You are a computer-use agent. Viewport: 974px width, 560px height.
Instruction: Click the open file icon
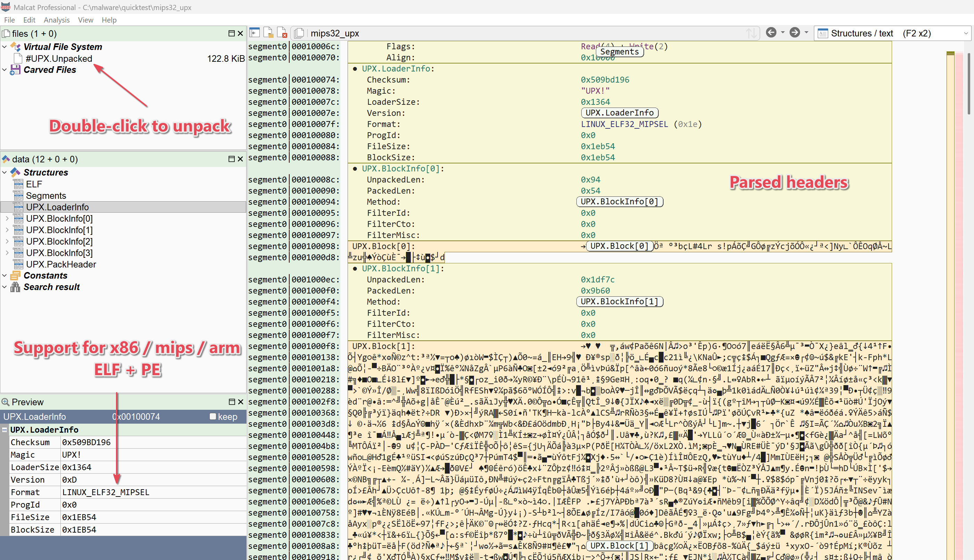pyautogui.click(x=268, y=33)
